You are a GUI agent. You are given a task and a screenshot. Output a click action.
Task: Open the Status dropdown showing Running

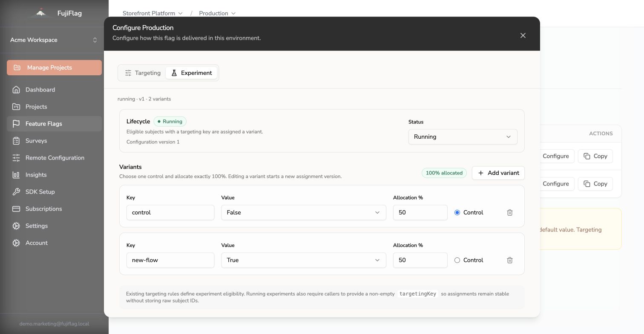point(463,137)
